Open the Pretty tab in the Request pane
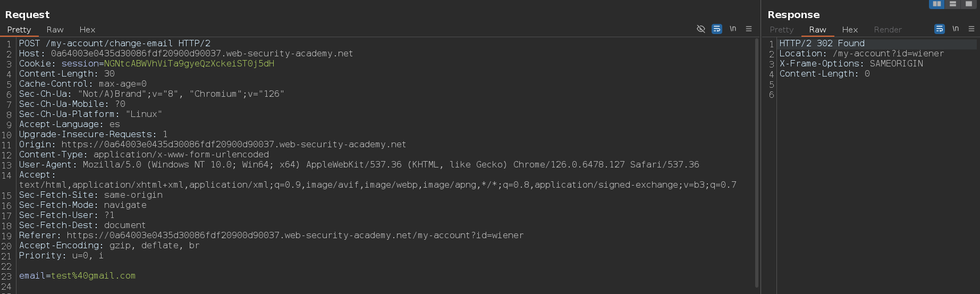Image resolution: width=980 pixels, height=294 pixels. point(19,30)
